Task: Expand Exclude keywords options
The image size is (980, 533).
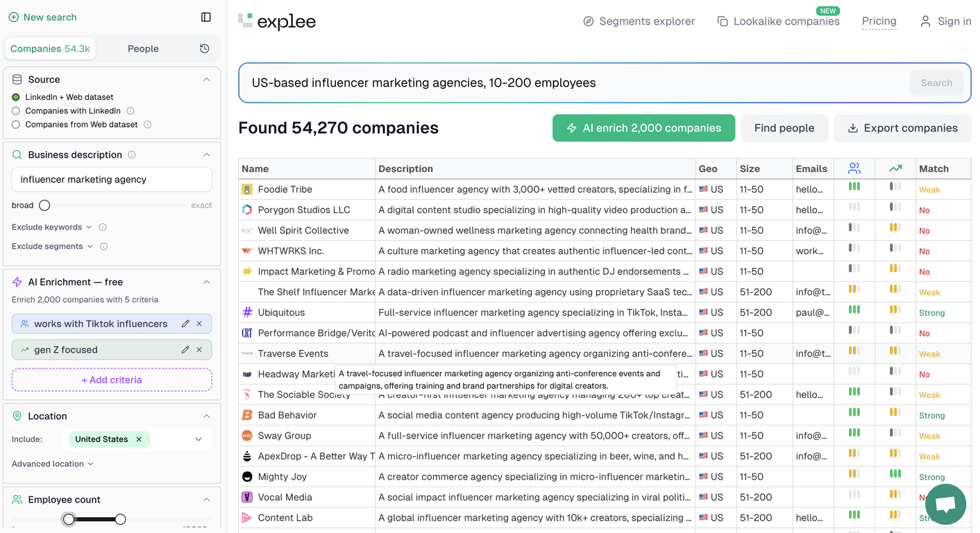Action: pos(51,227)
